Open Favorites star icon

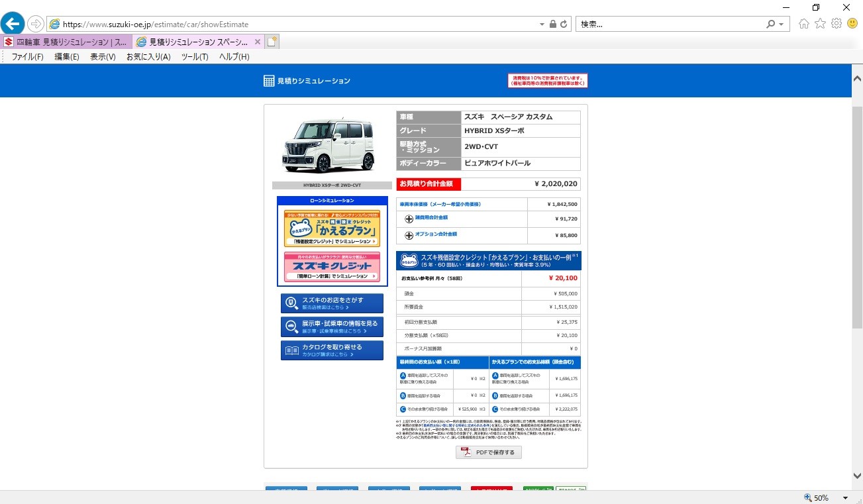coord(820,24)
